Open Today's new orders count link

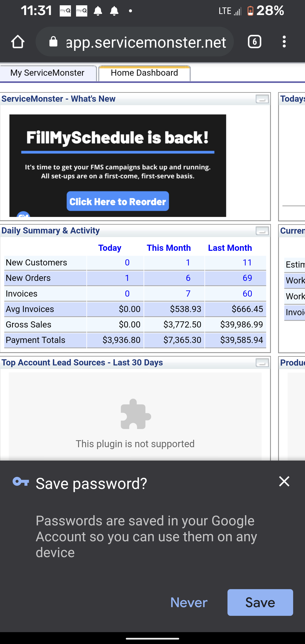[127, 278]
